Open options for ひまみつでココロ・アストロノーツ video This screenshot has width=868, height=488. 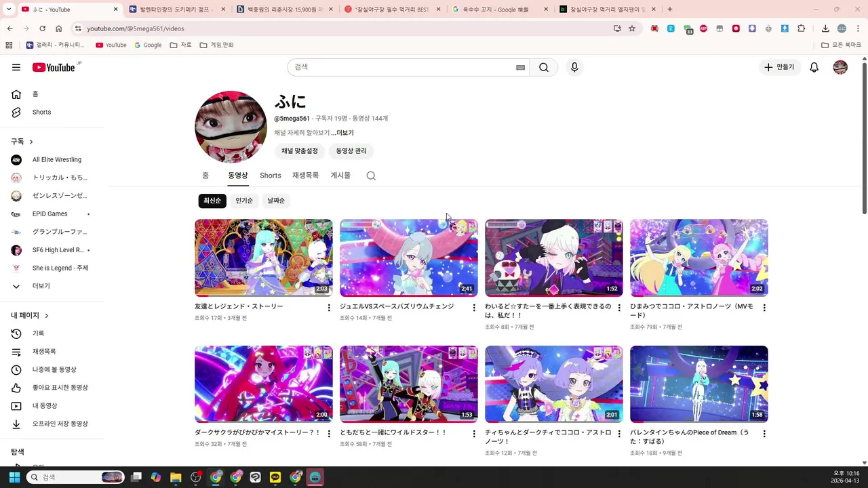click(x=764, y=308)
